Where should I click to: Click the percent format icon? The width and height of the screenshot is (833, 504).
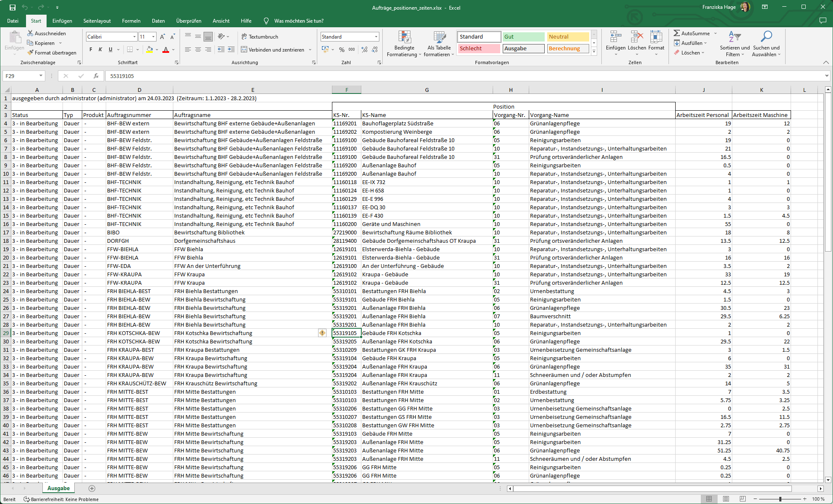tap(342, 49)
